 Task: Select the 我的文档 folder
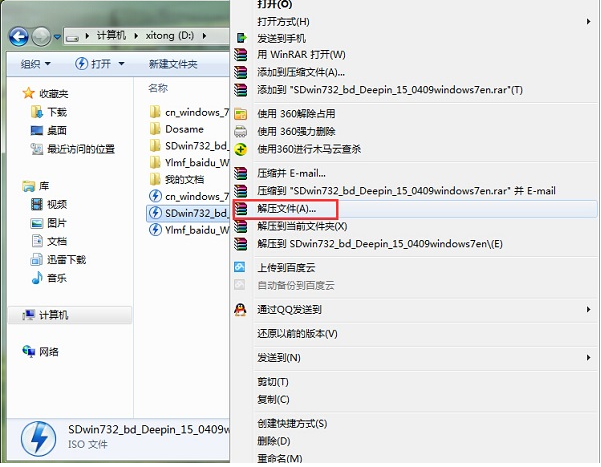point(177,179)
